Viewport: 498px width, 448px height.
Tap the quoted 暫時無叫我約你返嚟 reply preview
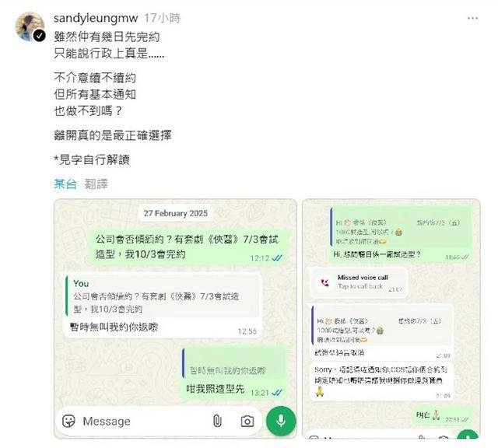point(233,363)
